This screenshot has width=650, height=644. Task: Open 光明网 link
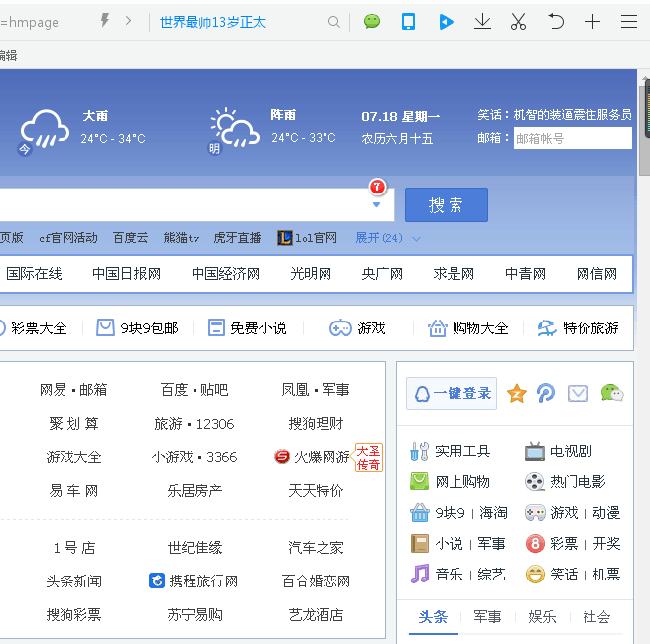coord(311,274)
